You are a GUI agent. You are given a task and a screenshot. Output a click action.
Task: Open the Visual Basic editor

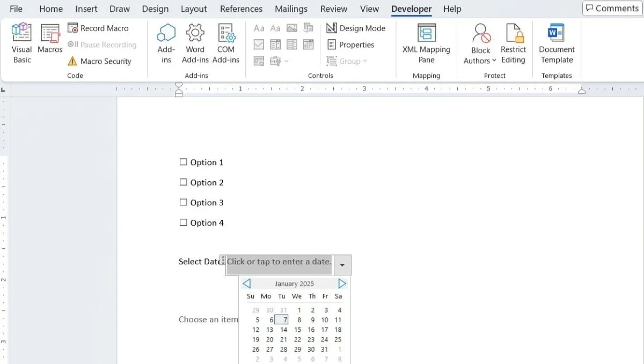(x=21, y=43)
